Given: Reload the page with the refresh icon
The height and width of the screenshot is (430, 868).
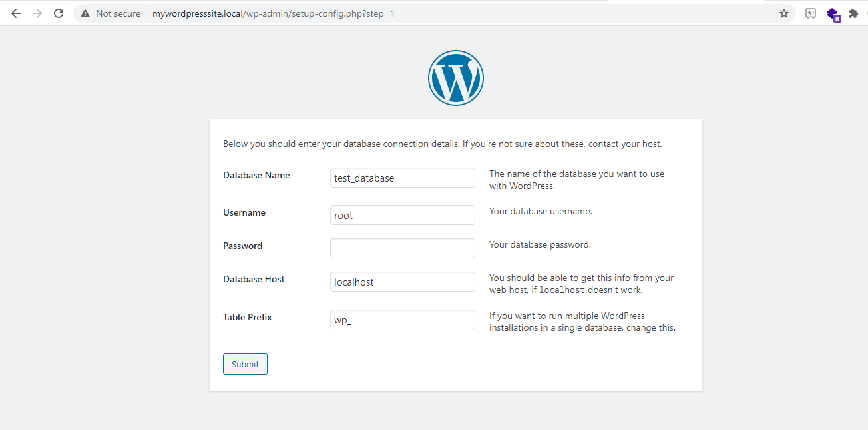Looking at the screenshot, I should click(x=59, y=13).
